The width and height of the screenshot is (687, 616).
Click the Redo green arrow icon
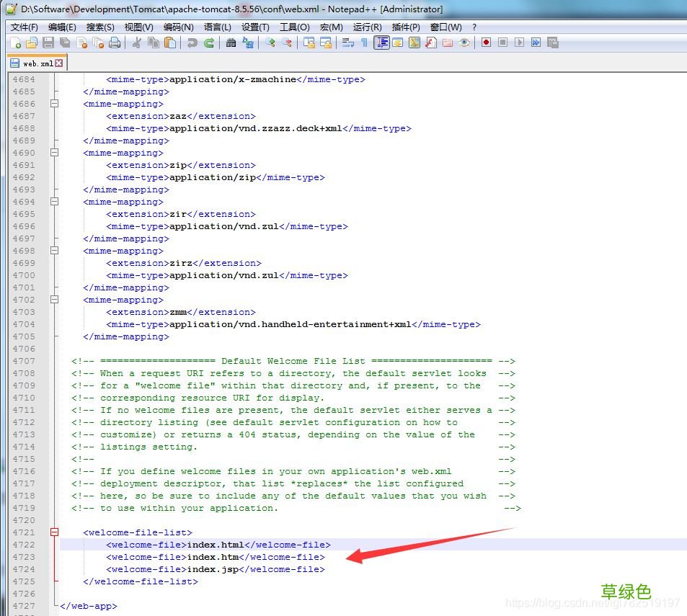(x=208, y=43)
